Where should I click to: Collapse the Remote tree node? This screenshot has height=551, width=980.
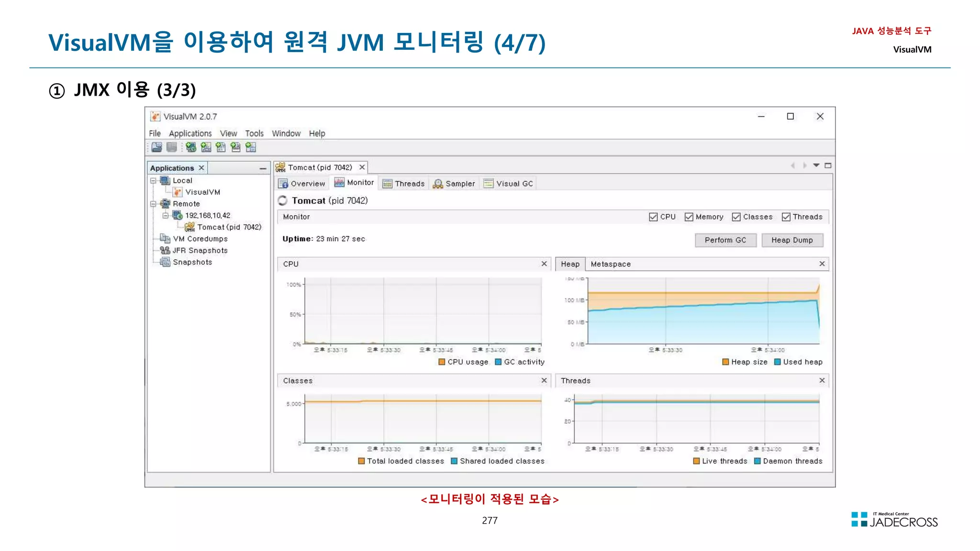[153, 204]
